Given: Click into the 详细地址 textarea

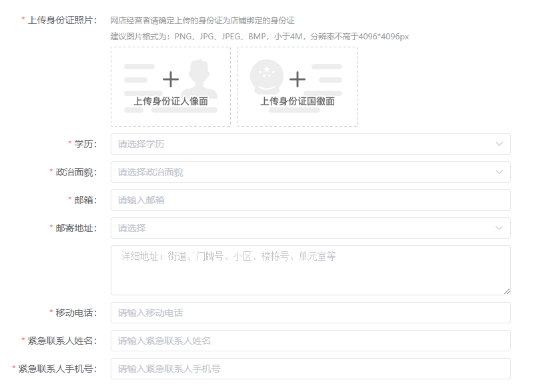Looking at the screenshot, I should pos(310,270).
